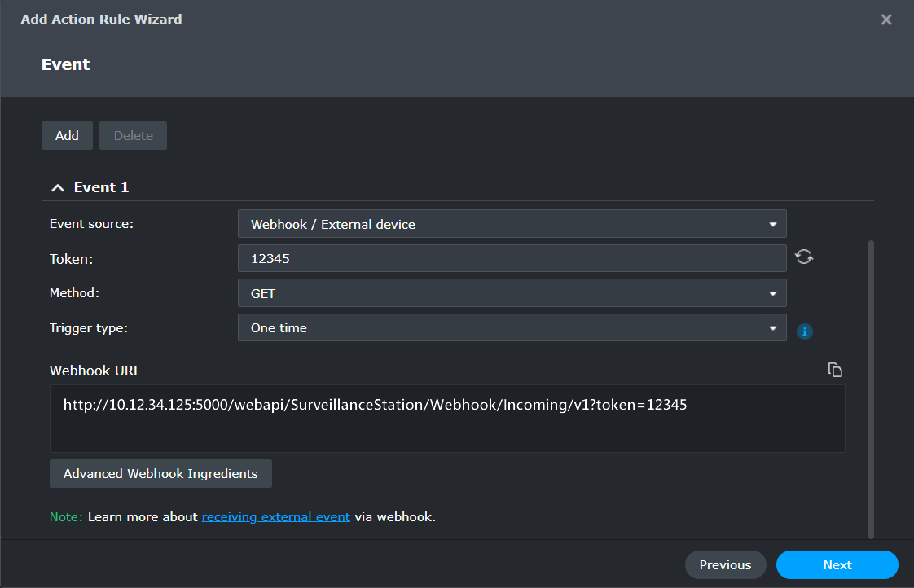Copy the webhook URL to clipboard
The width and height of the screenshot is (914, 588).
[x=835, y=369]
